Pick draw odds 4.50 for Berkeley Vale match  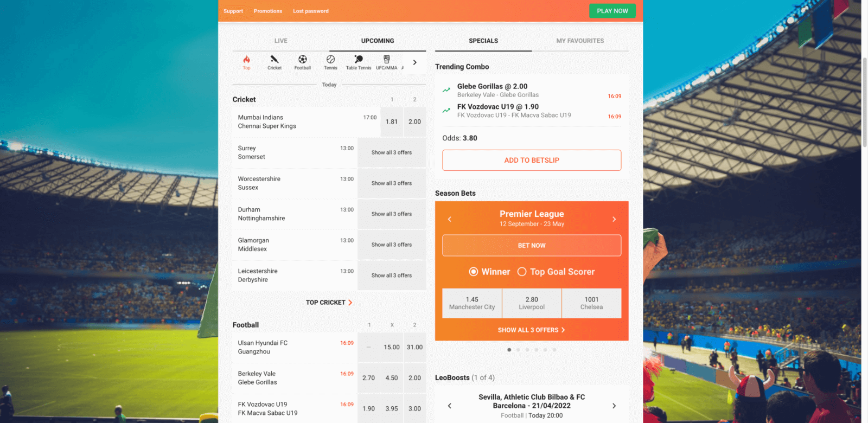point(392,378)
